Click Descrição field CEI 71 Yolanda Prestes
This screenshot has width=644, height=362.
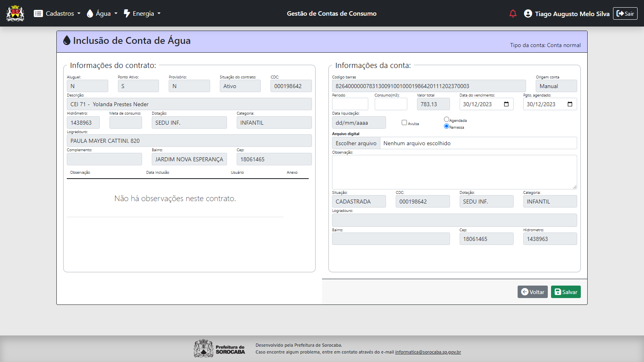point(189,104)
